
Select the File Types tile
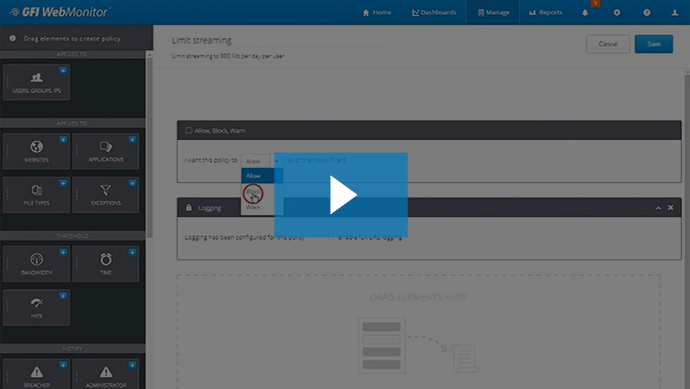coord(37,195)
